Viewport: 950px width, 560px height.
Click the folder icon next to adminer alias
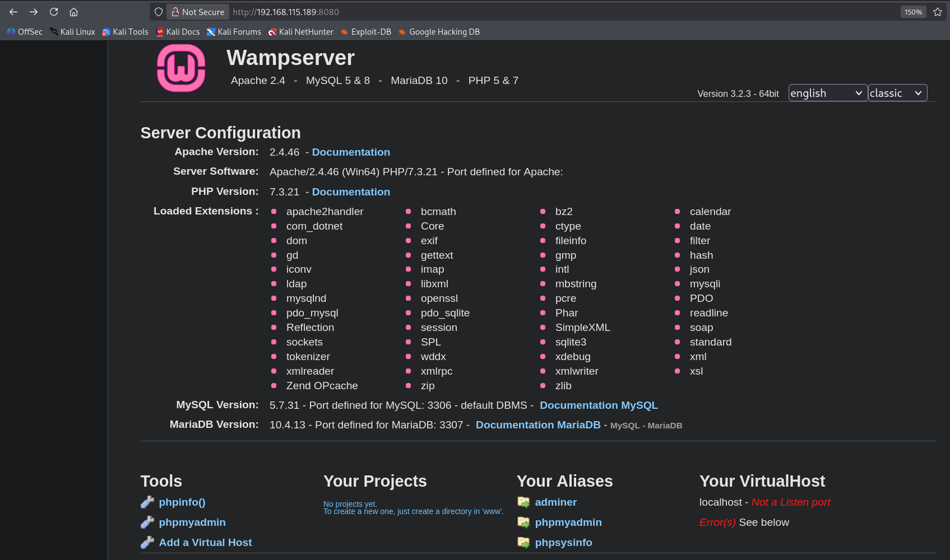tap(523, 502)
